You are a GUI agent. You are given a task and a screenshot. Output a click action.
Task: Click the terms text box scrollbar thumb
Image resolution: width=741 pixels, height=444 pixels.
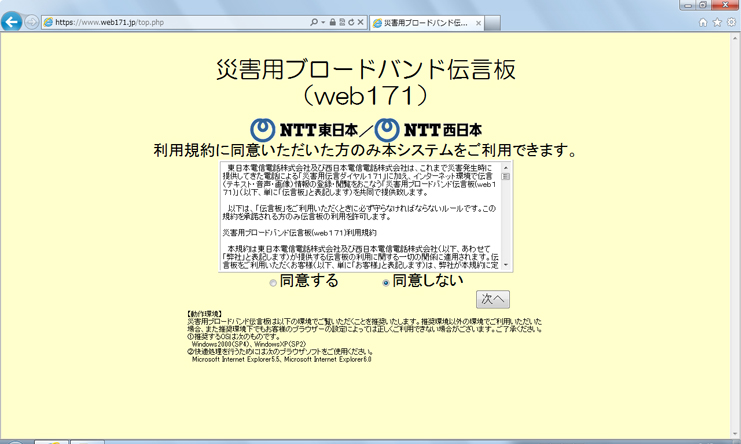pyautogui.click(x=506, y=176)
